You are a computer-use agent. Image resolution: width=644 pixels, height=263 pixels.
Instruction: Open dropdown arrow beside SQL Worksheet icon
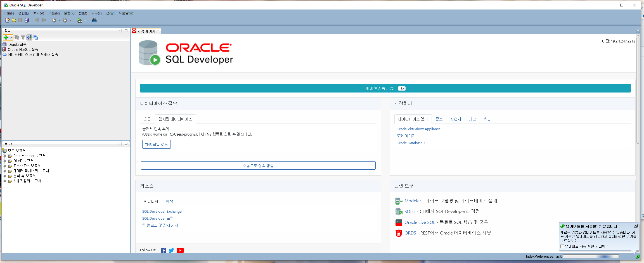click(x=85, y=20)
